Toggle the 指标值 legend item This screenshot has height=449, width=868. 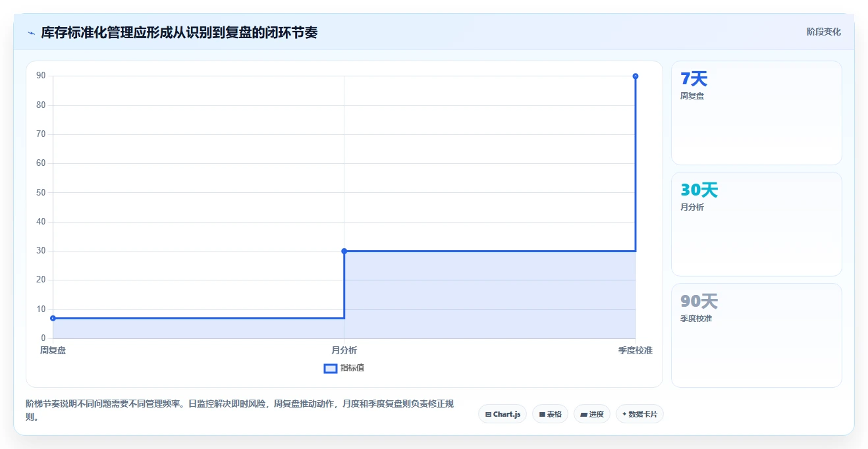344,368
